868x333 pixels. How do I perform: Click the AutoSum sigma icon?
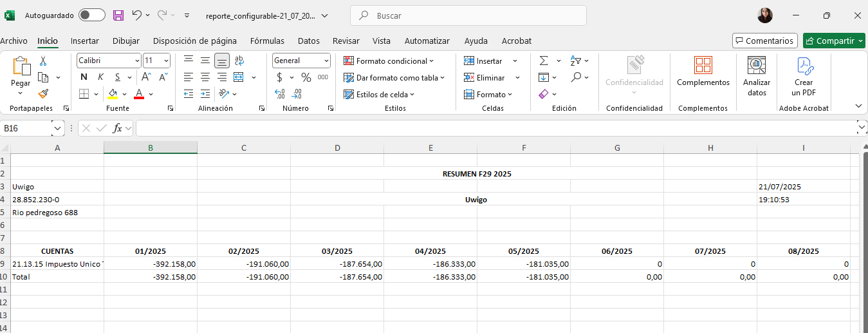pos(544,61)
